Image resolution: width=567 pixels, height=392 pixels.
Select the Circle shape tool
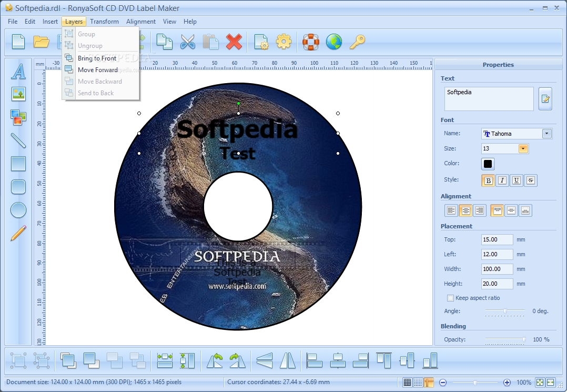pos(18,210)
